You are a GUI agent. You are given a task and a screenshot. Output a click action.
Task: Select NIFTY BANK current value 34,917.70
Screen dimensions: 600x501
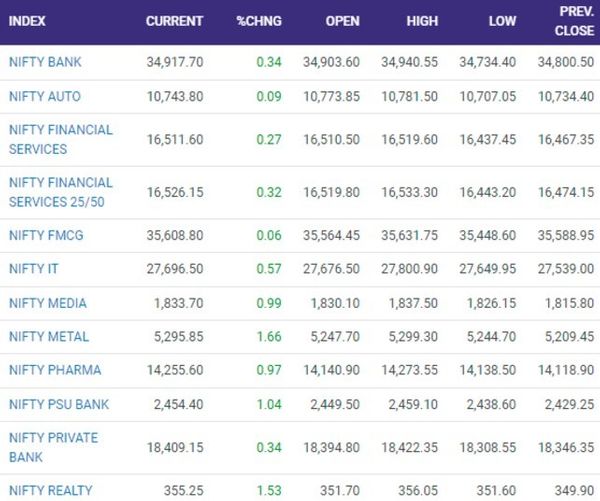175,62
